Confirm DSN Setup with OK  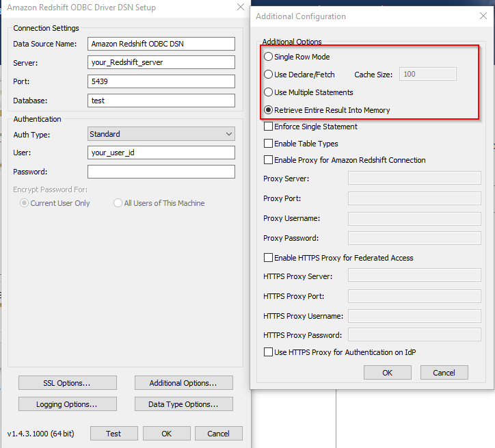pos(167,433)
